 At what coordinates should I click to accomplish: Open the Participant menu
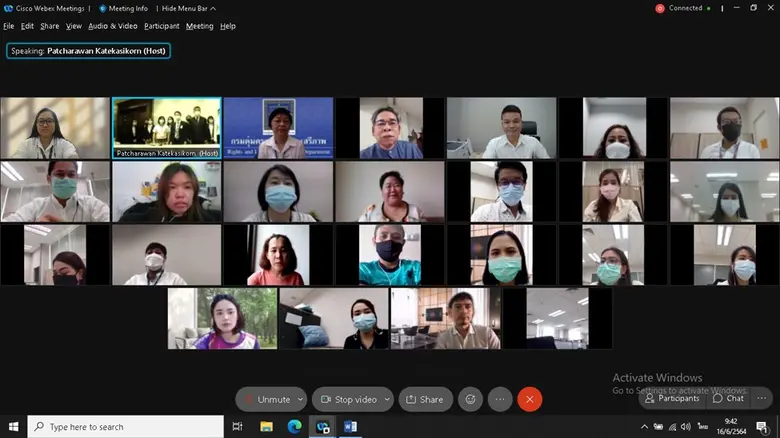coord(161,26)
